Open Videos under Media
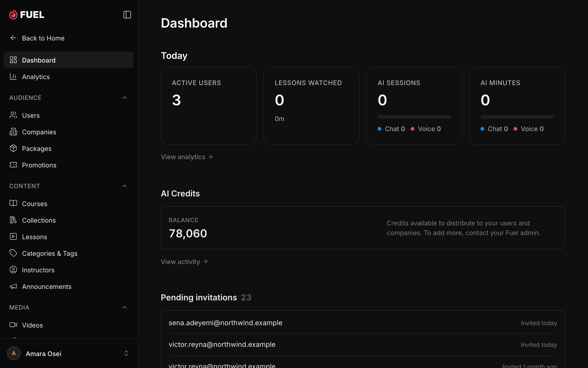The height and width of the screenshot is (368, 588). (x=69, y=325)
